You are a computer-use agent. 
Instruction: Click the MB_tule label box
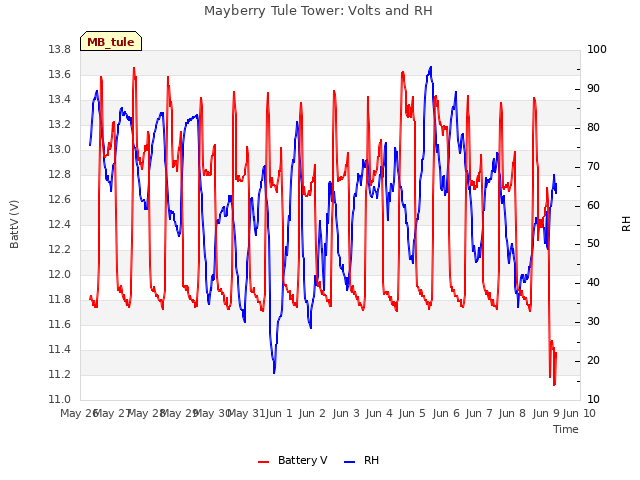click(111, 41)
